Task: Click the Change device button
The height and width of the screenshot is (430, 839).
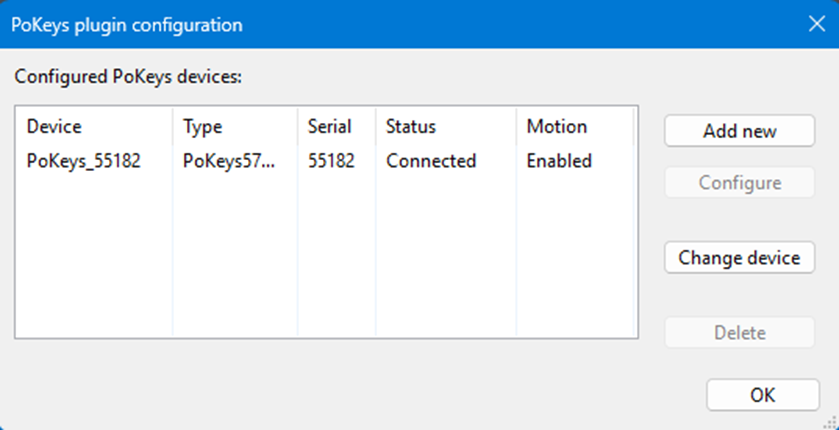Action: (739, 257)
